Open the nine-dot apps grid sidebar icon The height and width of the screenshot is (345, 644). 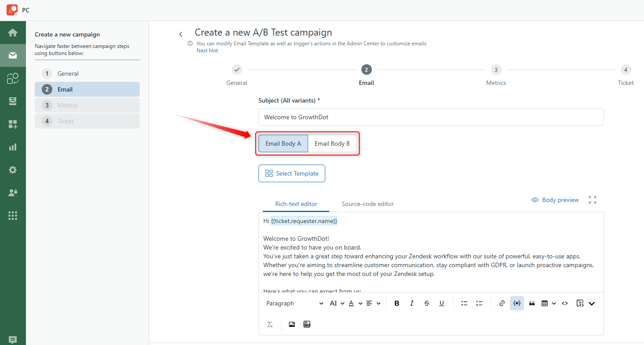click(x=13, y=216)
